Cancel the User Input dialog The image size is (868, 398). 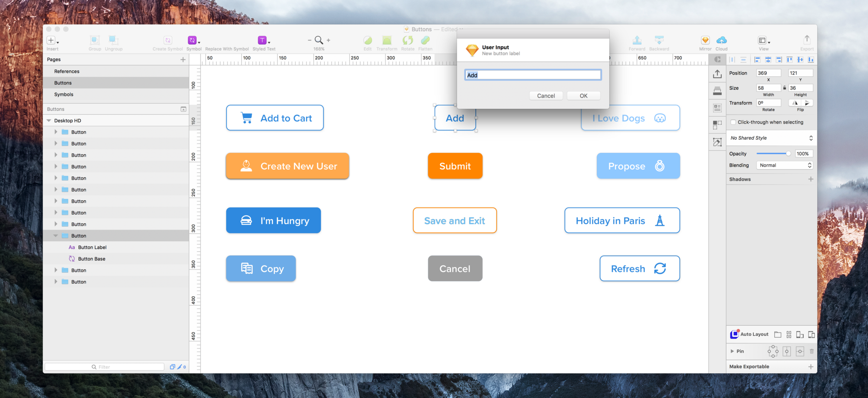click(x=546, y=95)
